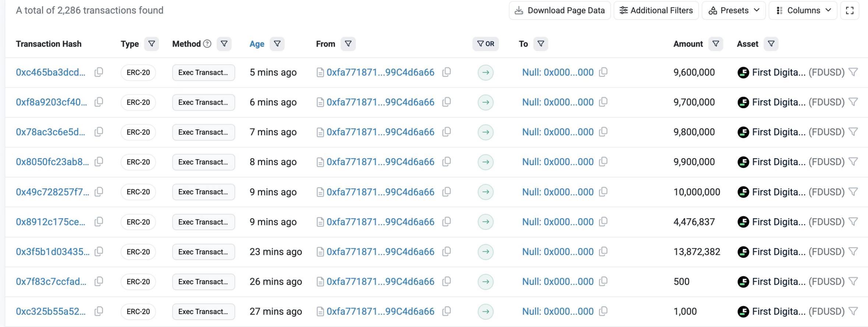Toggle Age column time format
868x327 pixels.
point(257,44)
